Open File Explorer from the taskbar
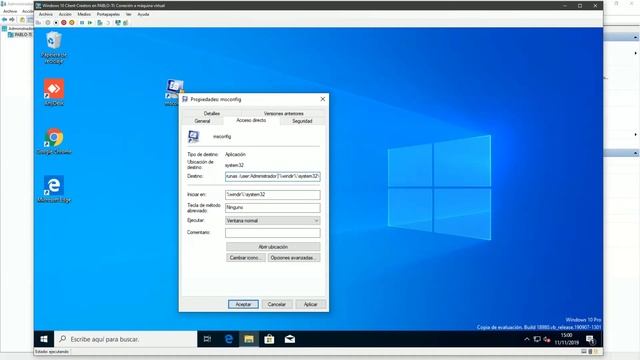 coord(249,339)
